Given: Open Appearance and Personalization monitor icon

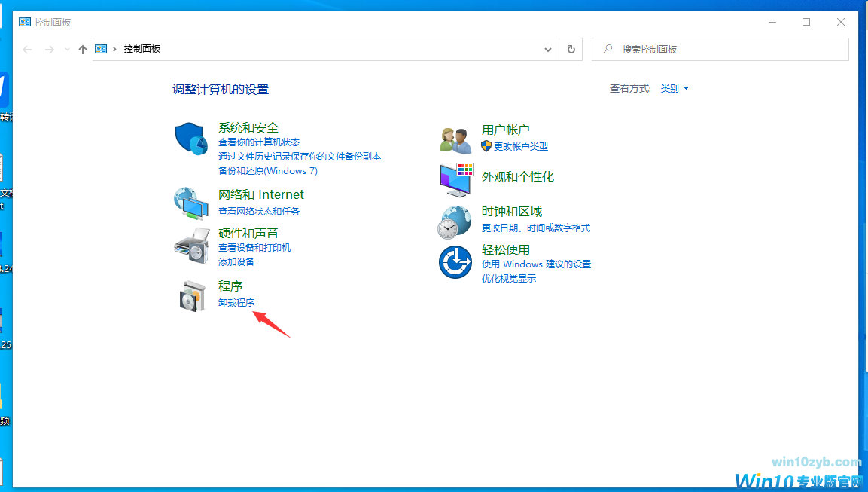Looking at the screenshot, I should 455,179.
